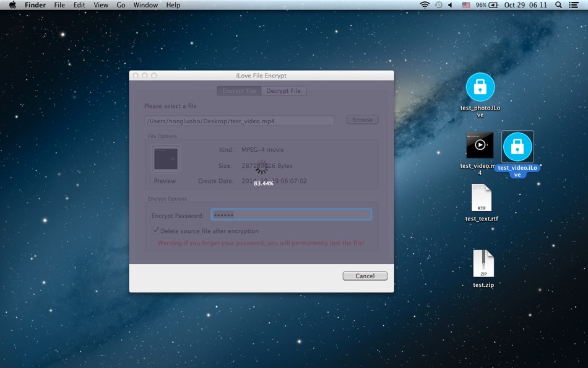Click the 96% battery percentage text
Image resolution: width=588 pixels, height=368 pixels.
481,5
